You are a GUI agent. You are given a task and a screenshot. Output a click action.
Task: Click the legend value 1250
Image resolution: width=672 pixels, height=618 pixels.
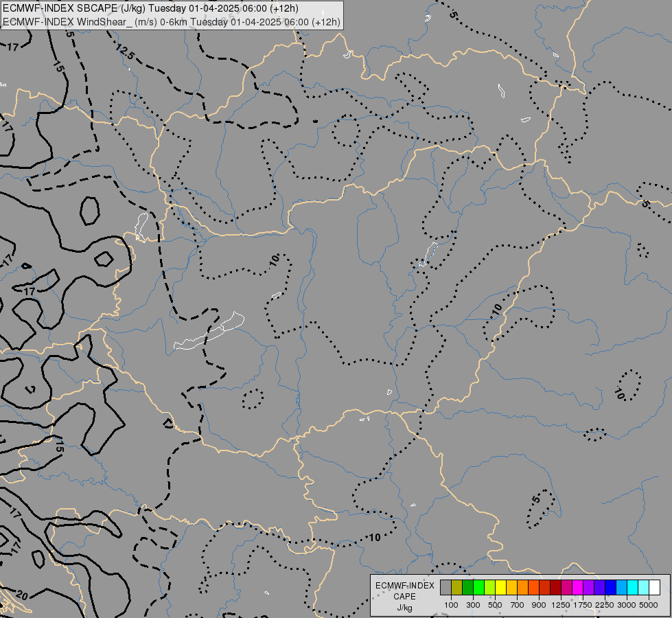pos(561,605)
